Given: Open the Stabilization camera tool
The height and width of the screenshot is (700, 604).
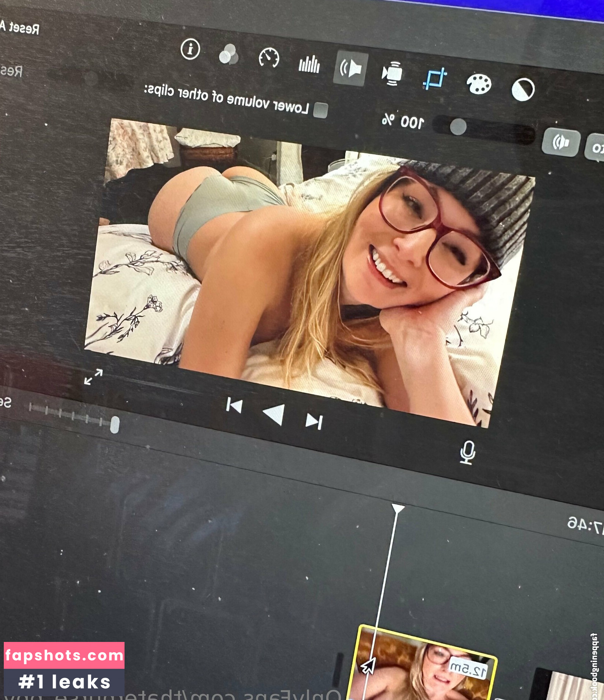Looking at the screenshot, I should (x=392, y=73).
